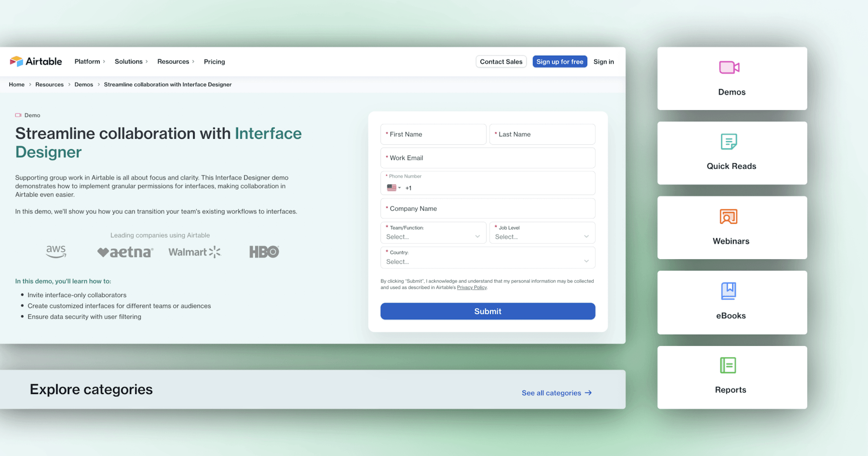
Task: Click the eBooks icon
Action: 729,290
